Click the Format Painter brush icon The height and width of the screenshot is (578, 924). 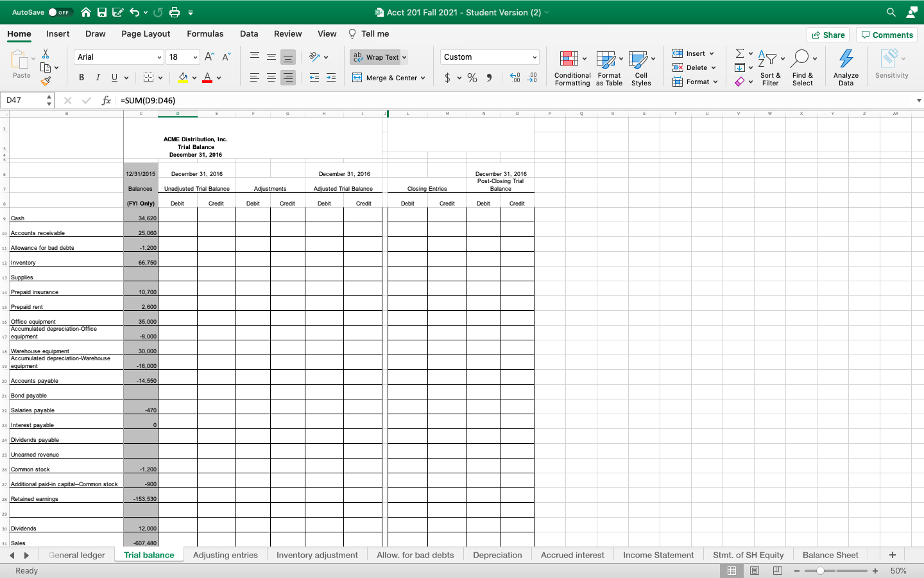pos(46,82)
